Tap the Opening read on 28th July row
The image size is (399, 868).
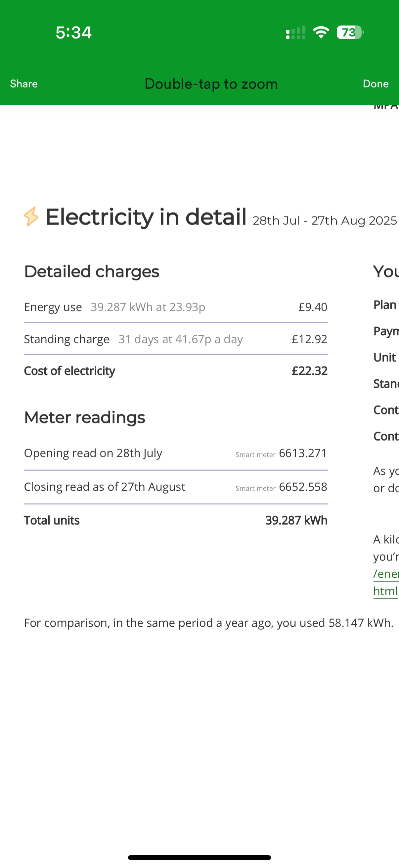coord(175,453)
